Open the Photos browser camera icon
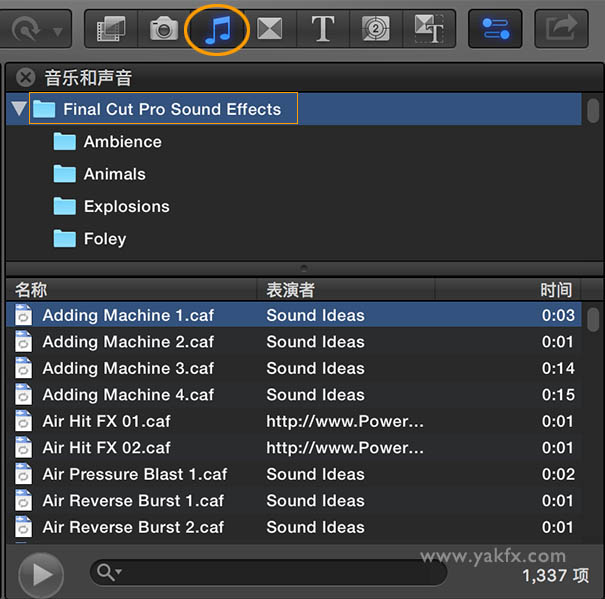The image size is (605, 599). (x=164, y=29)
